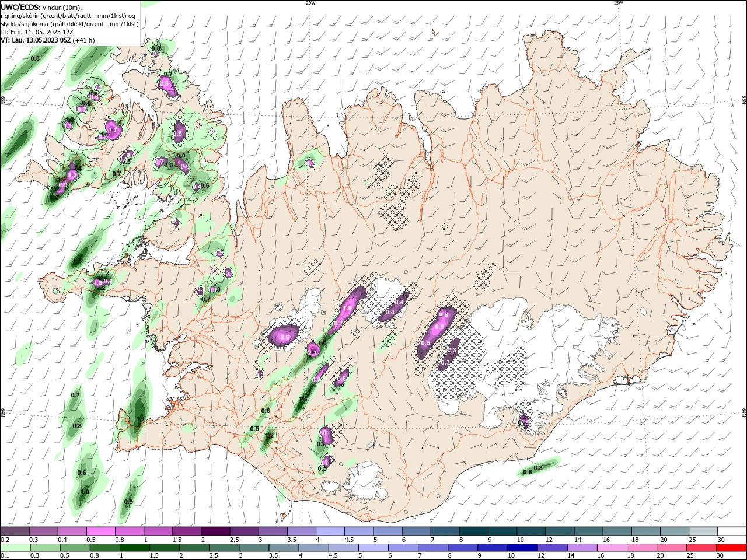The width and height of the screenshot is (747, 560).
Task: Pick the top legend row swatch starting at 9
Action: 501,531
